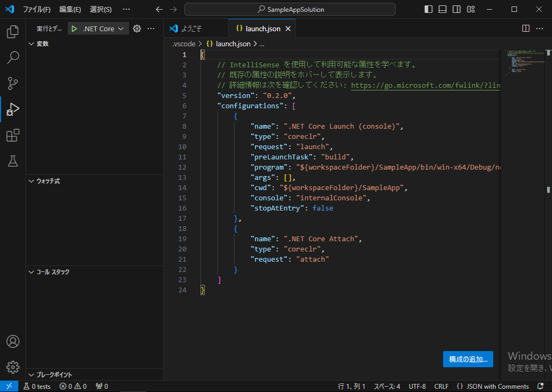
Task: Click the Split Editor Right icon
Action: pos(526,29)
